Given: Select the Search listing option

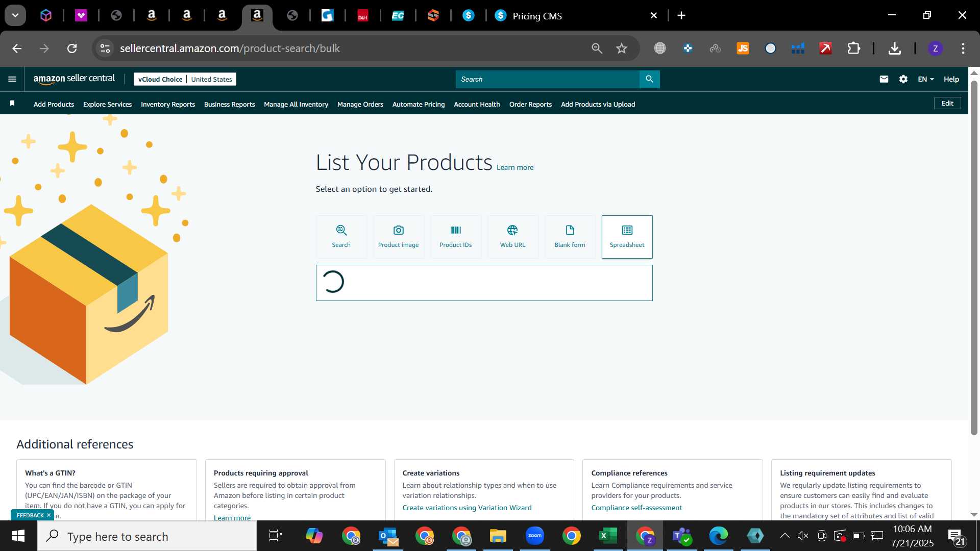Looking at the screenshot, I should tap(341, 237).
